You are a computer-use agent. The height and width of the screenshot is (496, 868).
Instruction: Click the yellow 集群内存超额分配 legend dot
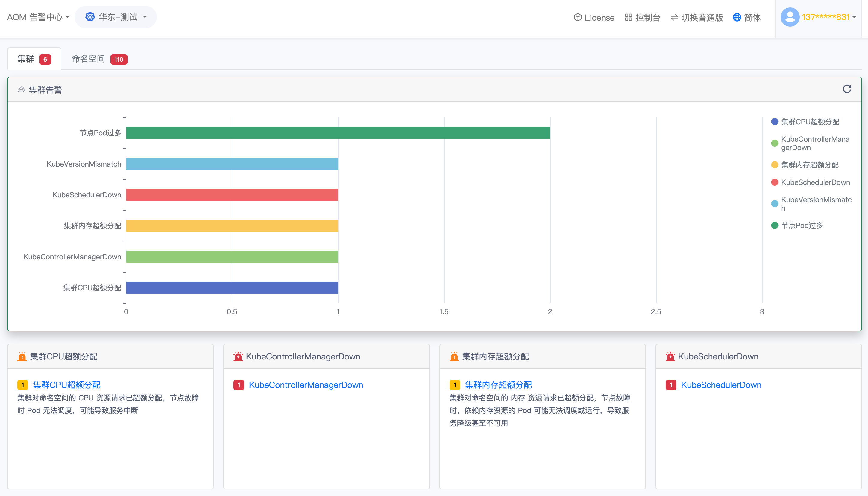pyautogui.click(x=774, y=165)
